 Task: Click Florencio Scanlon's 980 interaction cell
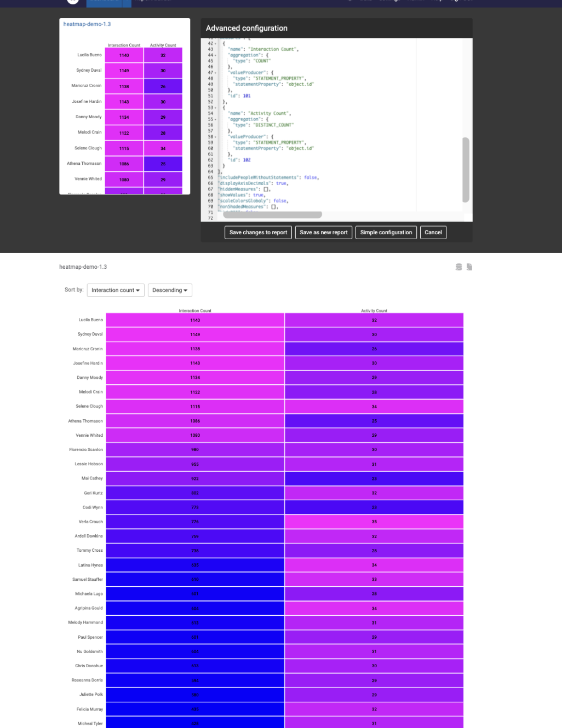tap(195, 449)
